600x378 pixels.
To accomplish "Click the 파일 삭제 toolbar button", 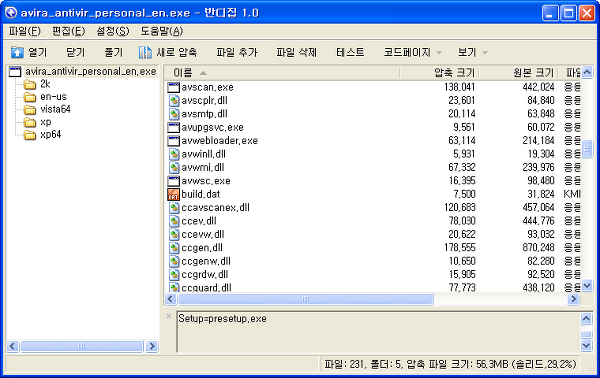I will coord(297,52).
